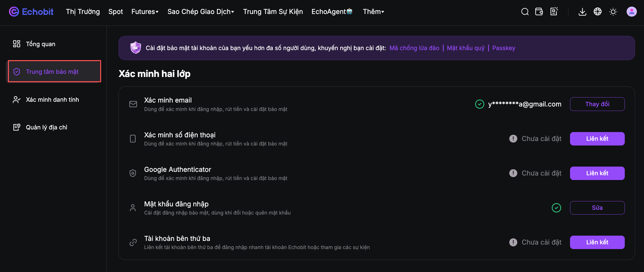The image size is (644, 272).
Task: Open Trung Tâm Sự Kiện menu
Action: coord(273,12)
